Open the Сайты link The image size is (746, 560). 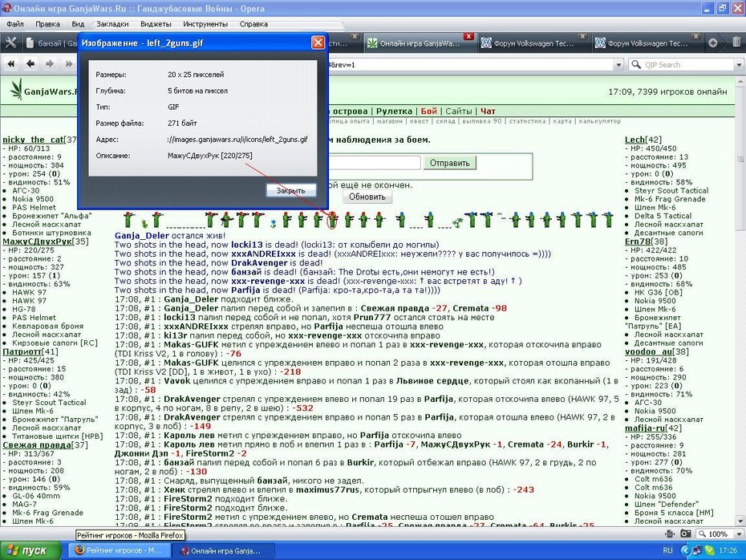pyautogui.click(x=459, y=111)
